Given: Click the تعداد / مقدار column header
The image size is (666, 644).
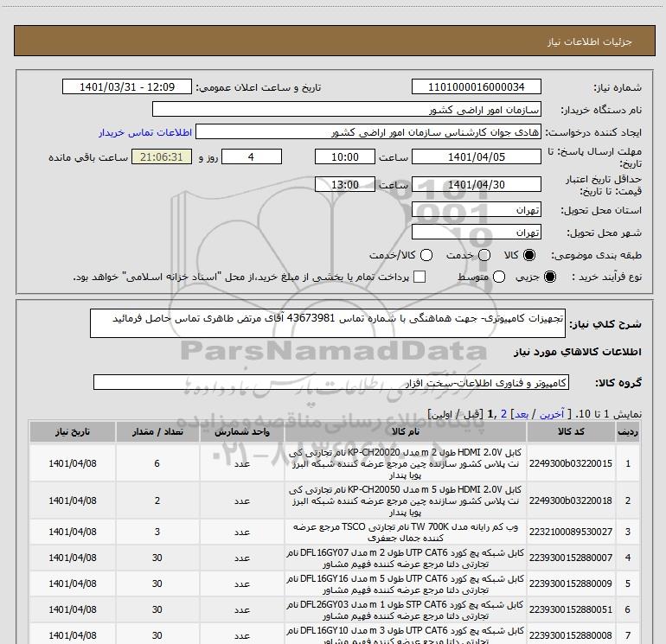Looking at the screenshot, I should pyautogui.click(x=157, y=431).
